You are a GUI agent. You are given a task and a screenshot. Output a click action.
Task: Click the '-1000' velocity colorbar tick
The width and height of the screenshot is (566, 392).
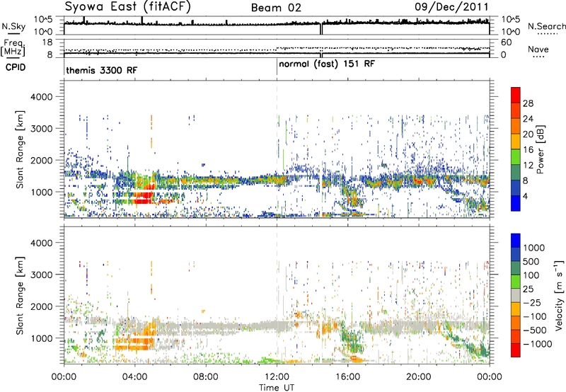(x=538, y=344)
